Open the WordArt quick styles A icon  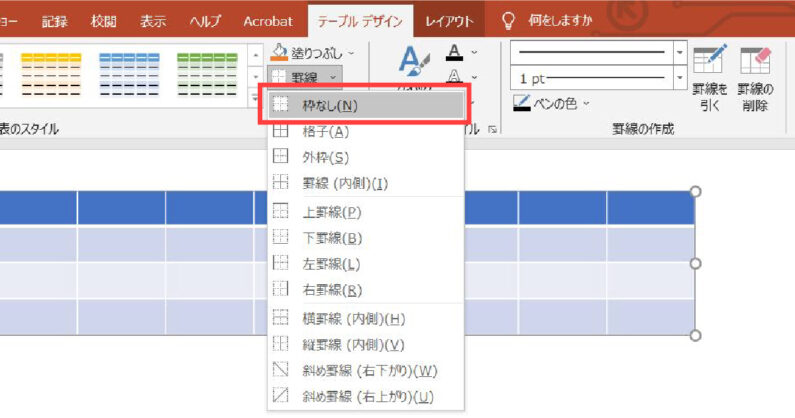click(414, 61)
